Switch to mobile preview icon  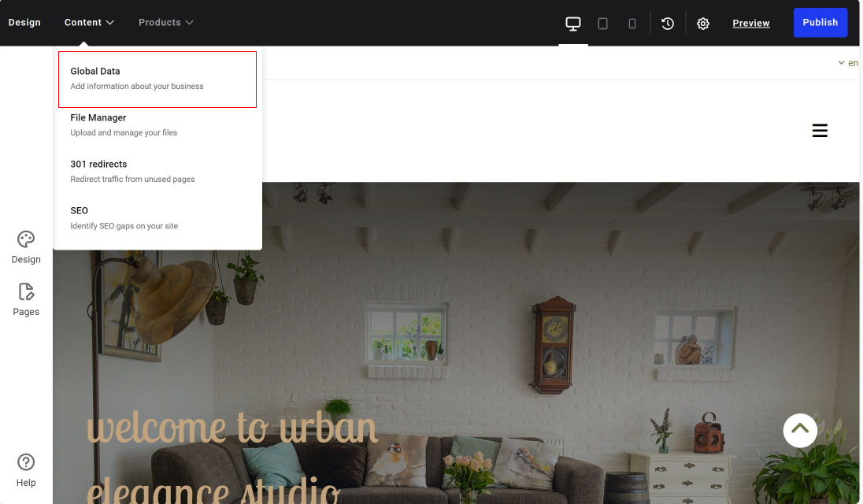(x=632, y=24)
